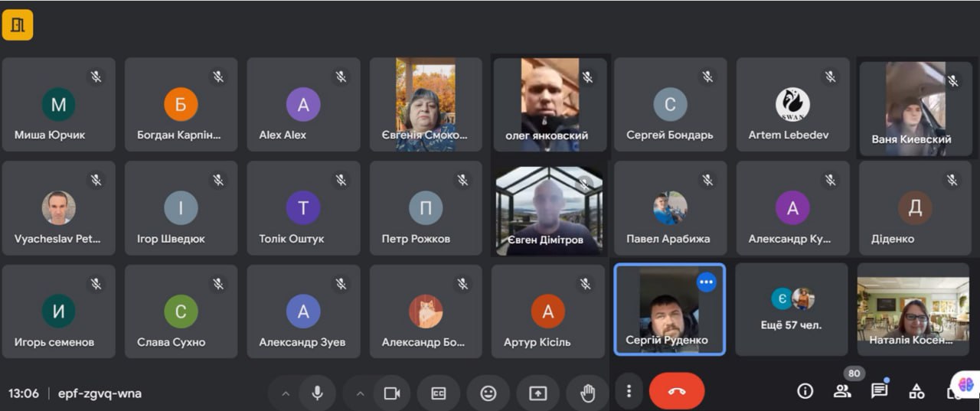Open meeting details info icon
This screenshot has height=411, width=980.
click(805, 391)
